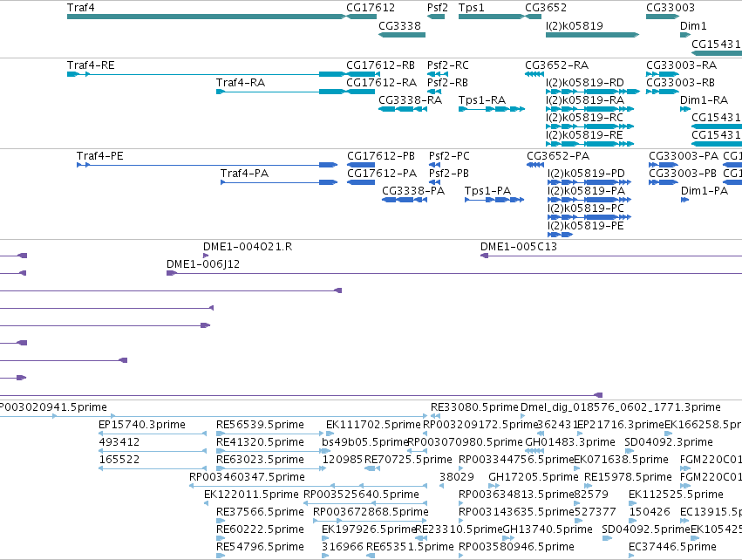Select the GH17205.5prime EST label
Viewport: 742px width, 560px height.
pos(534,477)
